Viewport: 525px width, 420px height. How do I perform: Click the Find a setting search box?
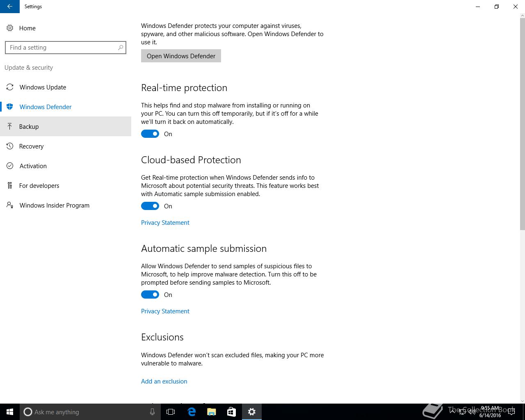(66, 48)
